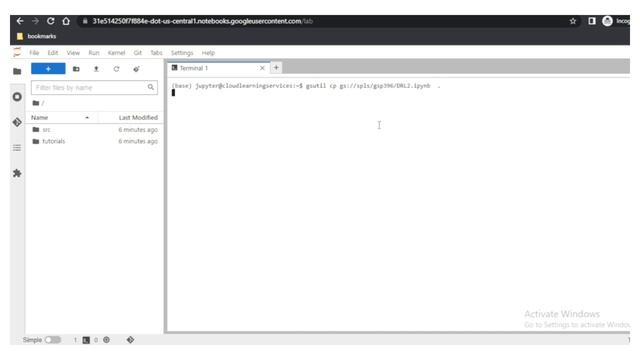Close the Terminal 1 tab
640x360 pixels.
click(262, 68)
